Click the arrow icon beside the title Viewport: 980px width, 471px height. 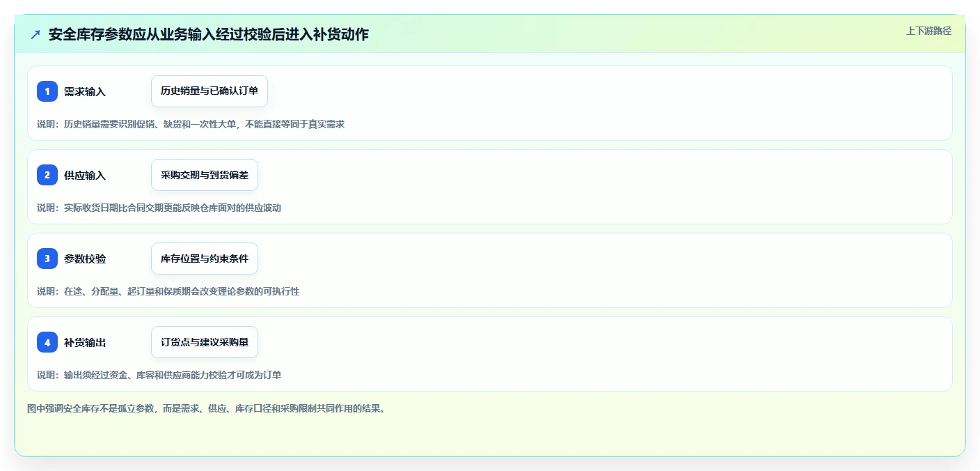pos(35,35)
